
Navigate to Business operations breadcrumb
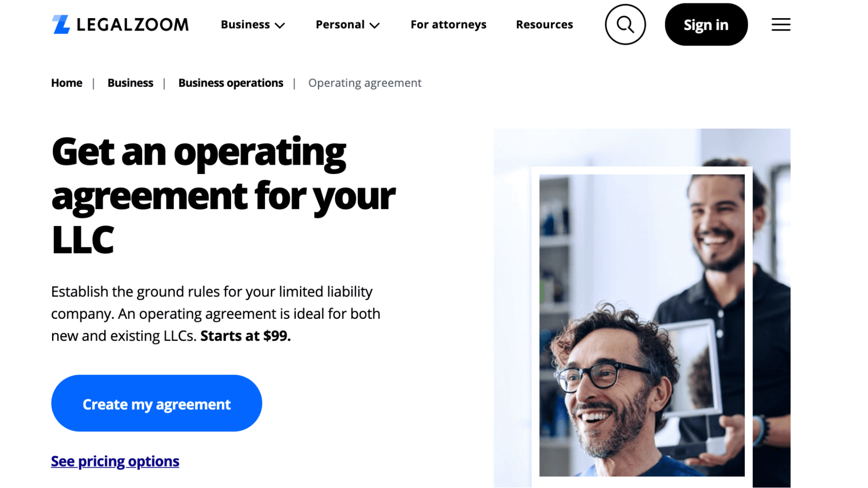pos(231,83)
